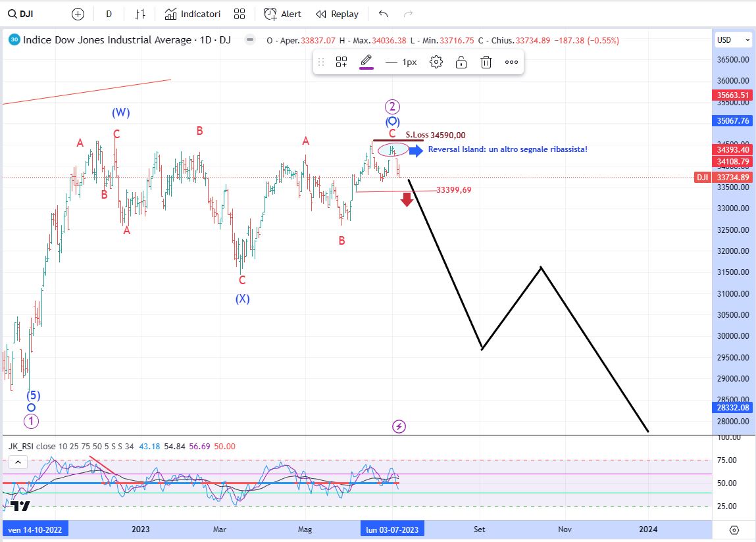Click the blue right arrow drawing
Viewport: 756px width, 542px height.
[x=416, y=151]
